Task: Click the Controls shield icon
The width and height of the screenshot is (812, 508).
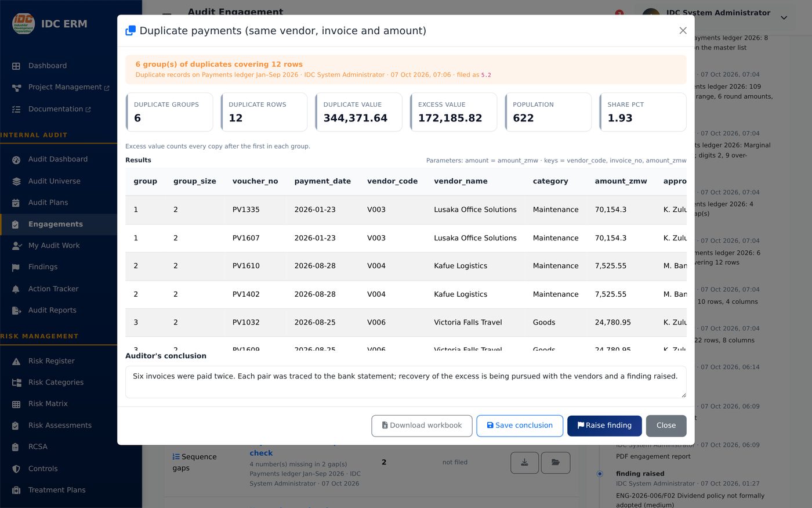Action: pos(16,469)
